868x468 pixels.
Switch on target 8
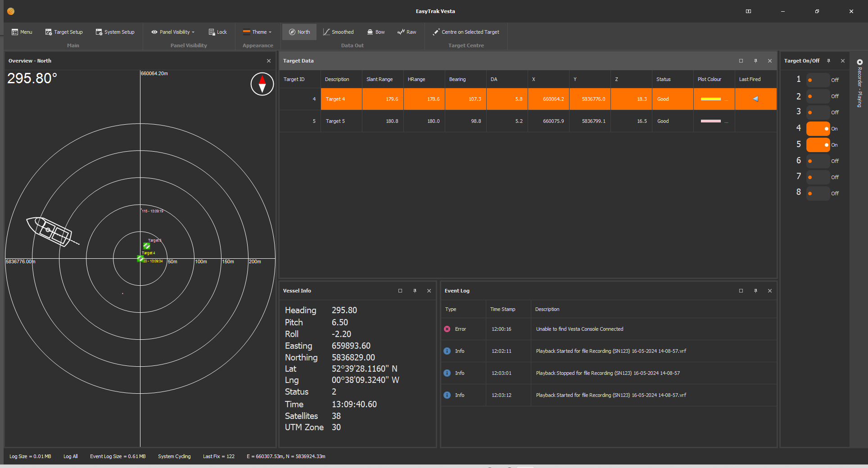tap(818, 193)
